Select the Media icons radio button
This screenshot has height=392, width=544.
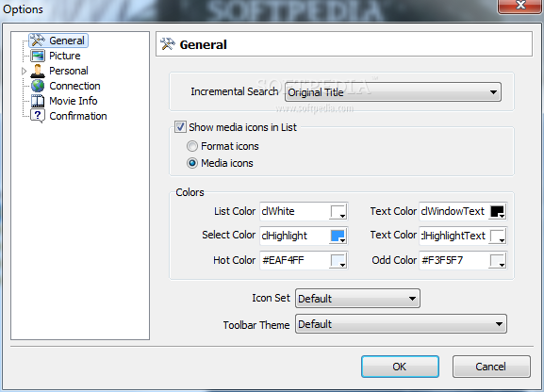[x=192, y=163]
